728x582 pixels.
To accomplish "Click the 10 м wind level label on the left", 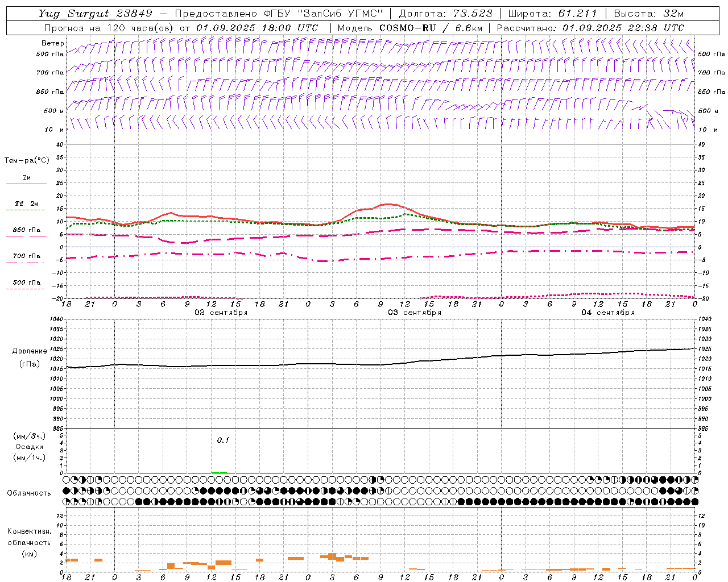I will 55,130.
